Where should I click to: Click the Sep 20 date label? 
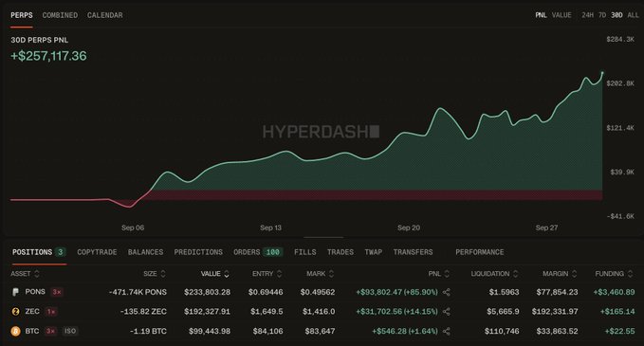[409, 228]
